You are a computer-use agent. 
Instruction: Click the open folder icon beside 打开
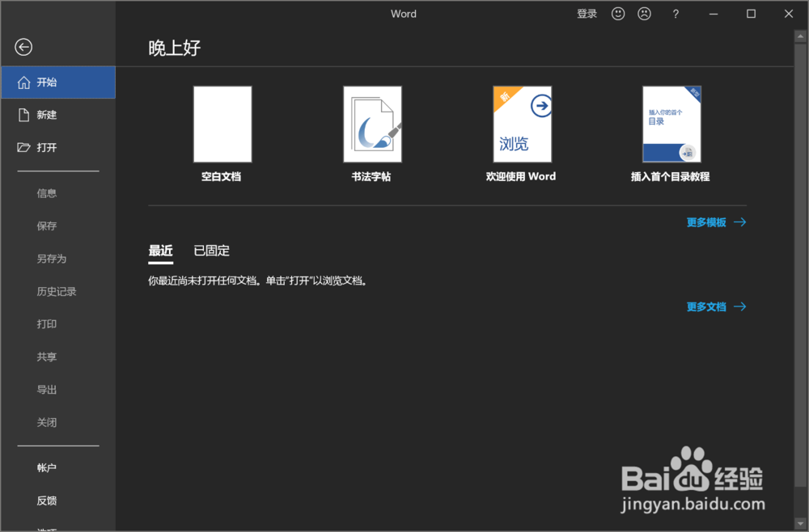coord(23,147)
